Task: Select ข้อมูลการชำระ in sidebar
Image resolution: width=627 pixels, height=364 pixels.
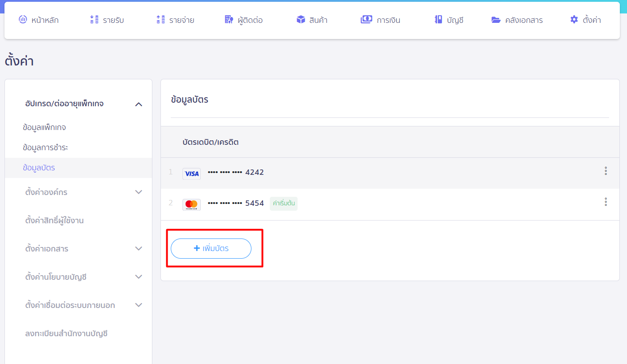Action: [x=78, y=147]
